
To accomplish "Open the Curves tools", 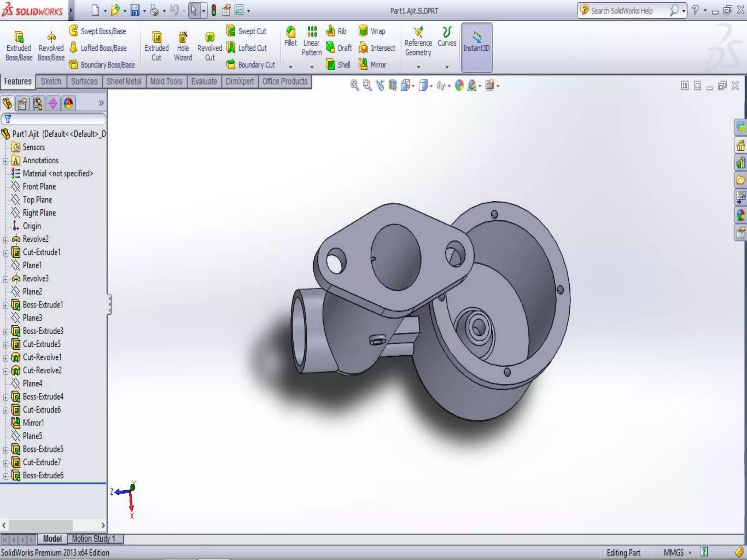I will (x=447, y=36).
